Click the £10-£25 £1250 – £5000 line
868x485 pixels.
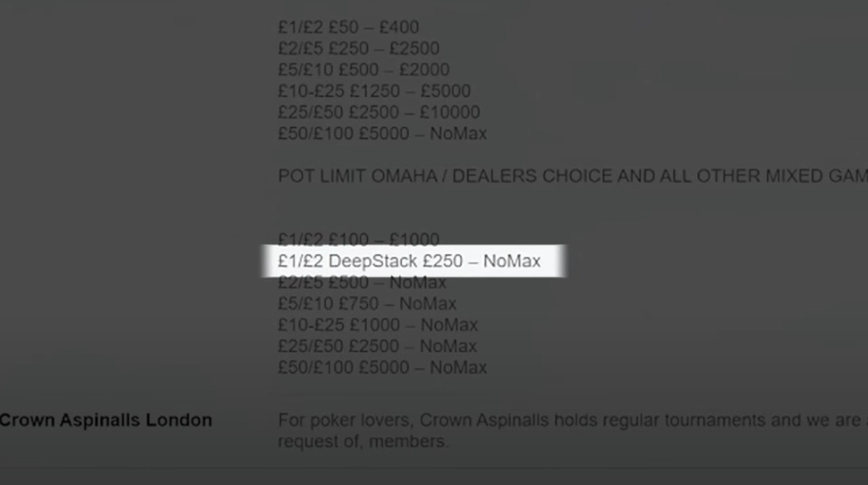[x=374, y=91]
